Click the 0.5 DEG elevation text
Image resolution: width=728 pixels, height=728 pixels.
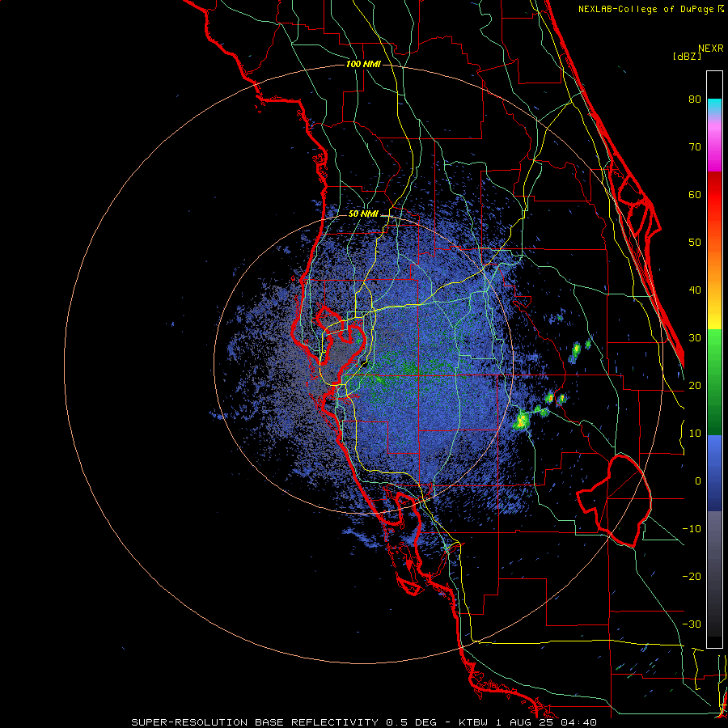click(412, 722)
